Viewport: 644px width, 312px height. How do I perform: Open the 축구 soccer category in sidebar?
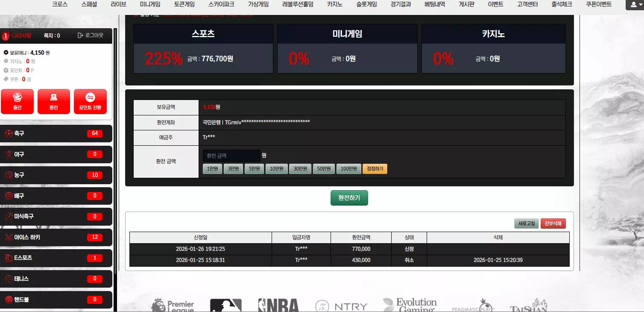[56, 133]
